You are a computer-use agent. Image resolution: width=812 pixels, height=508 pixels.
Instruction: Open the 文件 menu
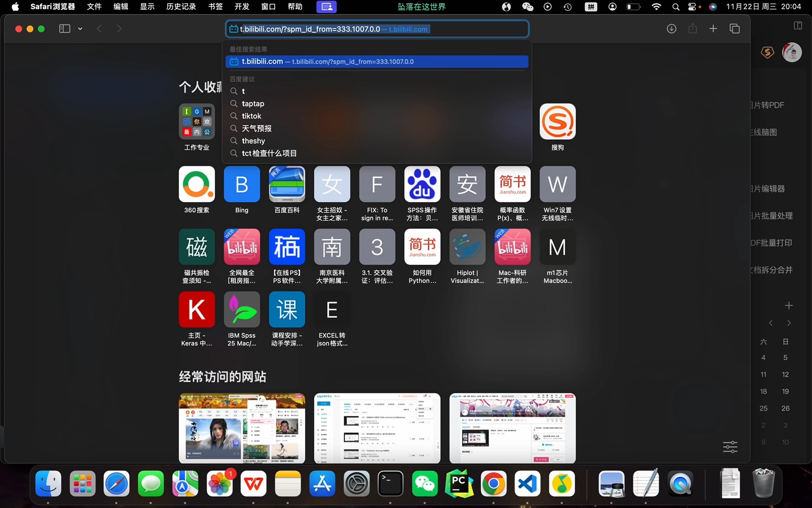click(x=94, y=7)
